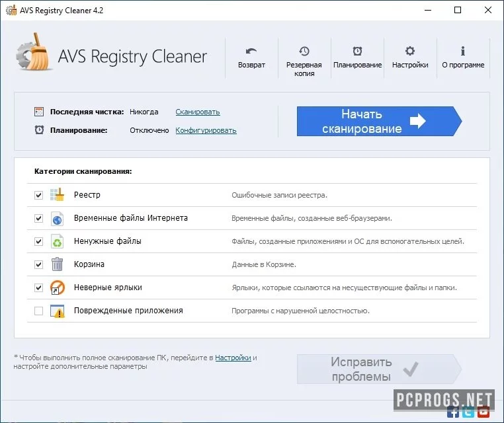Follow the Настройки link in the footnote
Screen dimensions: 504x423
pos(233,358)
